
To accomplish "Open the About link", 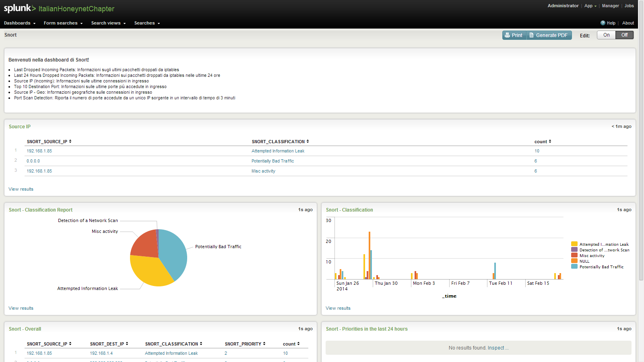I will pyautogui.click(x=628, y=23).
